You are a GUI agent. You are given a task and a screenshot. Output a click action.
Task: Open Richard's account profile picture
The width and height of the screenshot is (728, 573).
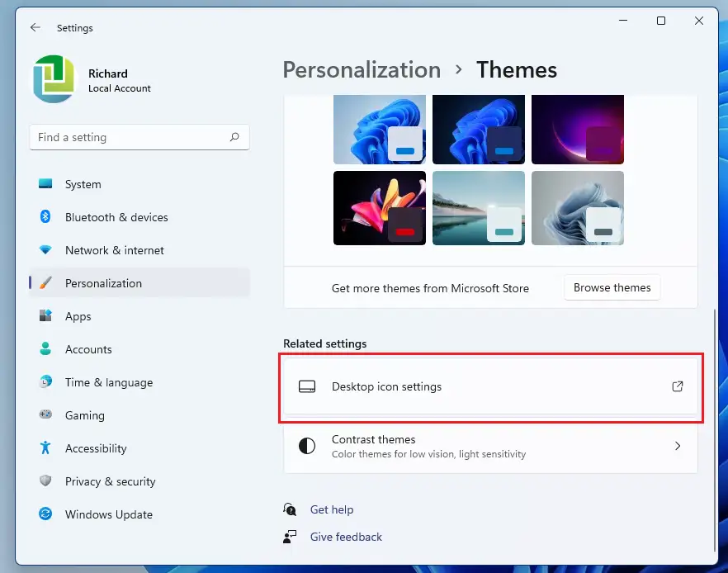[x=54, y=79]
